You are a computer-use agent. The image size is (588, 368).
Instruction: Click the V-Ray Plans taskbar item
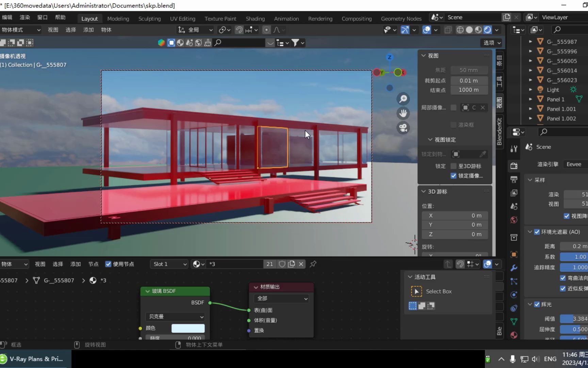34,359
